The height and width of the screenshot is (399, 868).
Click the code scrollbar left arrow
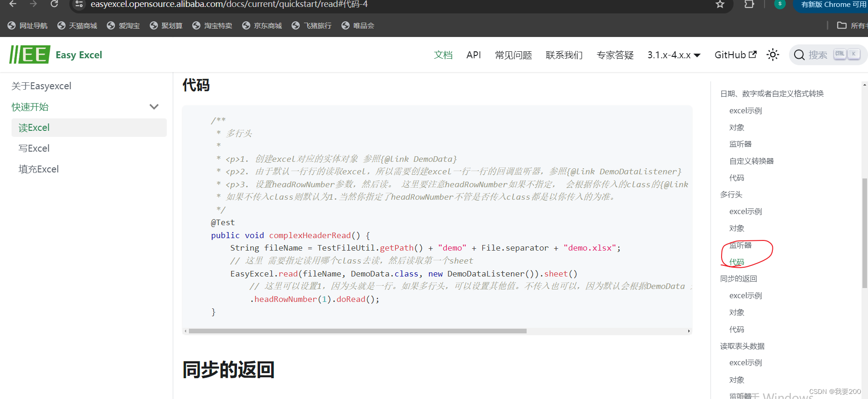pos(186,331)
